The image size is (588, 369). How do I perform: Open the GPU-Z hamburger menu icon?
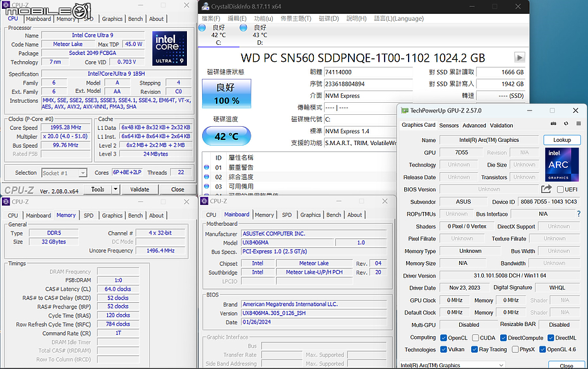(x=579, y=124)
